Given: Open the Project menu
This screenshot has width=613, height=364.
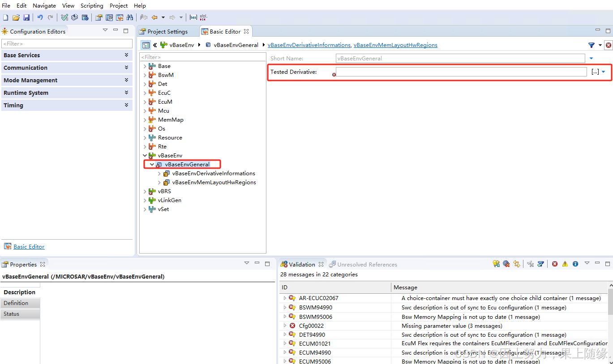Looking at the screenshot, I should point(119,5).
